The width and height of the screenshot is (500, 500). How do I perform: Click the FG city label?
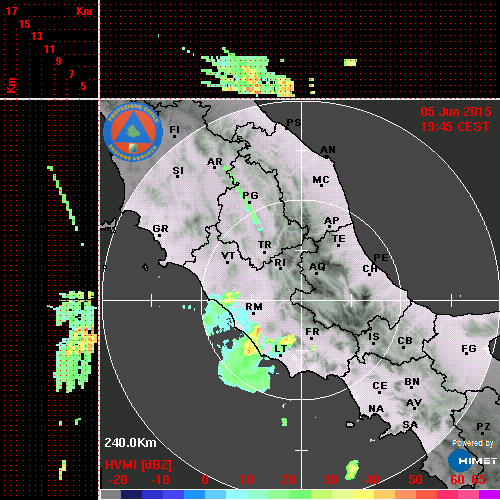pos(469,349)
